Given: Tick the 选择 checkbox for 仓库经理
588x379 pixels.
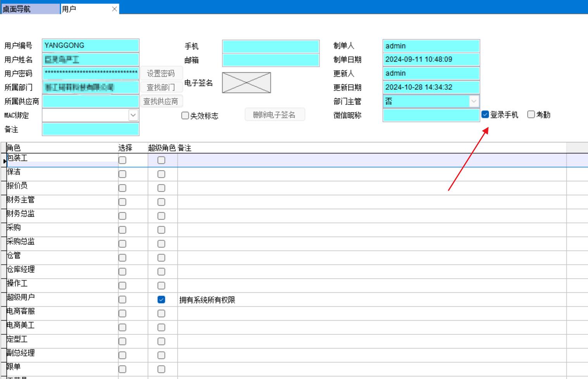Looking at the screenshot, I should click(122, 272).
